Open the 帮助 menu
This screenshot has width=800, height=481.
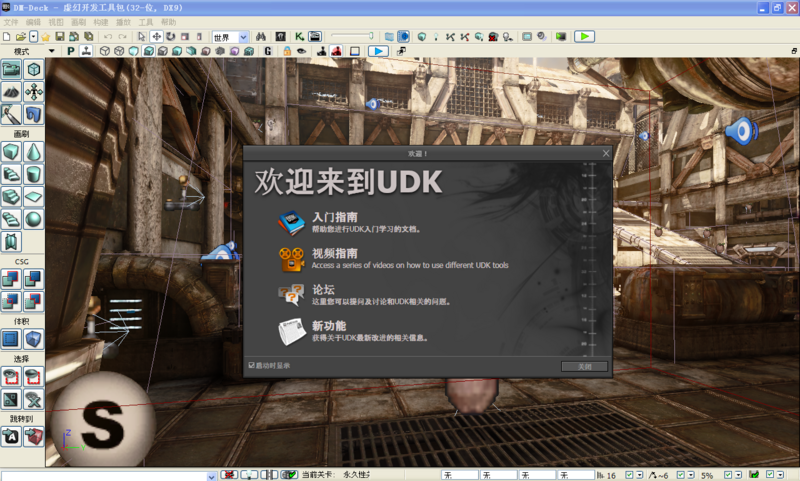(x=168, y=22)
